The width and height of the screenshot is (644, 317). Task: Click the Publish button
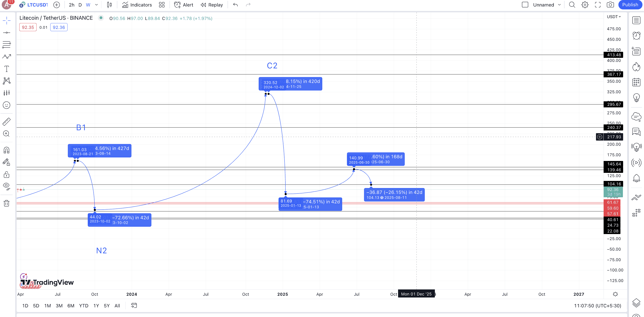click(630, 5)
